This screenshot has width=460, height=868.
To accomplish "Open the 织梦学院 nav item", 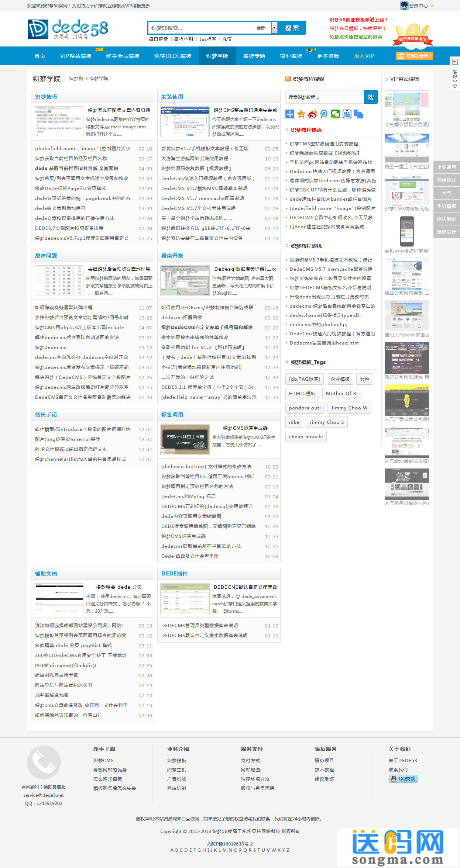I will pyautogui.click(x=217, y=56).
